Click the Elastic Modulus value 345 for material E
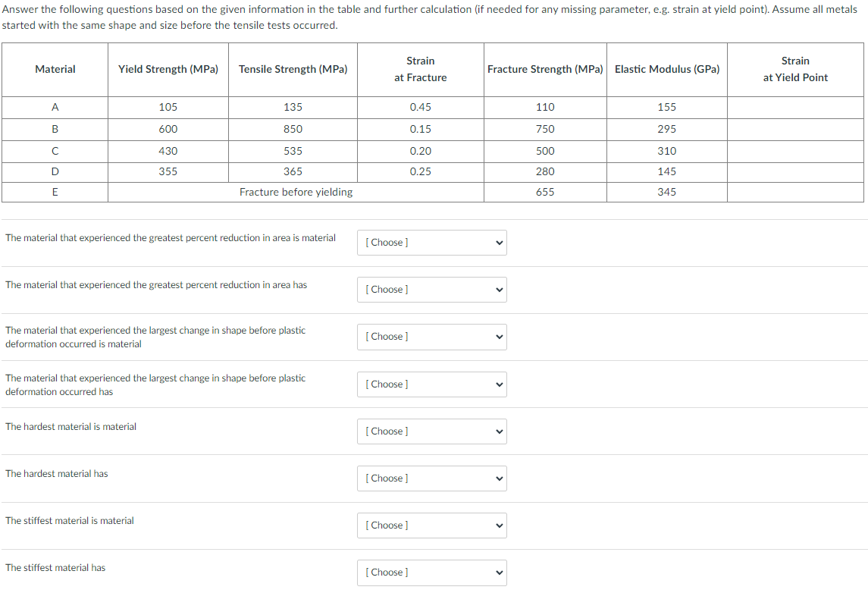Image resolution: width=868 pixels, height=593 pixels. tap(666, 192)
